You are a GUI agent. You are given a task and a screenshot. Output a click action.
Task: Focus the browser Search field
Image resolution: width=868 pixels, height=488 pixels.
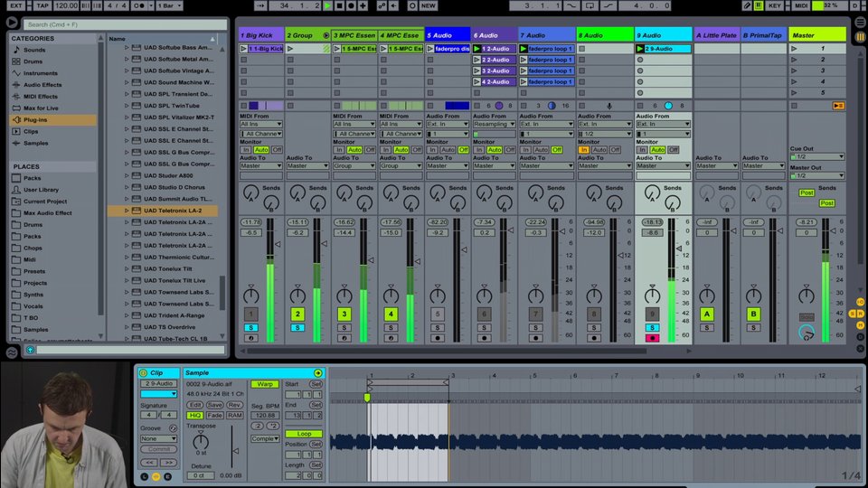pyautogui.click(x=126, y=24)
